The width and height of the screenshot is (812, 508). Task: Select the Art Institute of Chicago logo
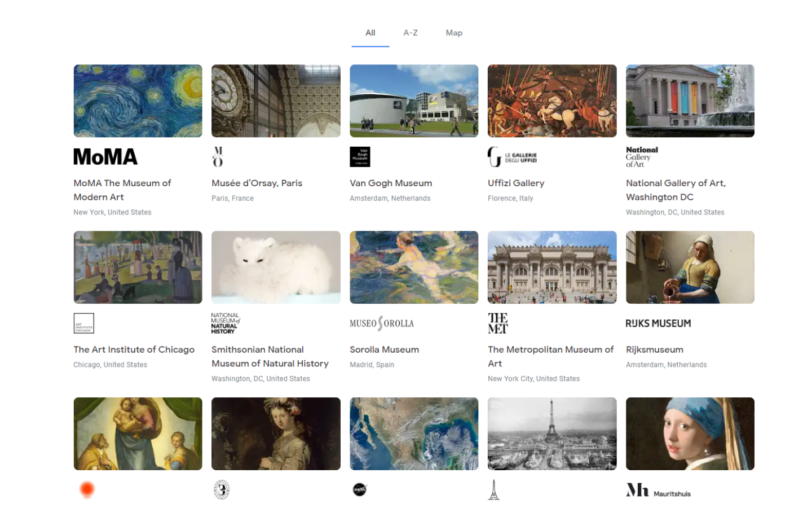point(83,323)
